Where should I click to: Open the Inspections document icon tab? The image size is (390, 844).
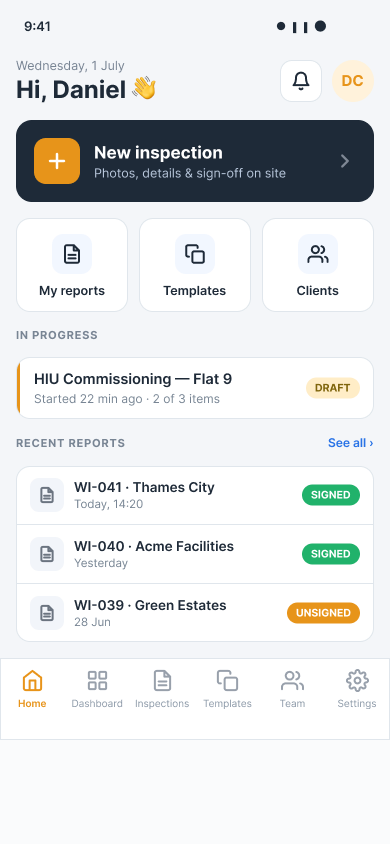pos(162,681)
